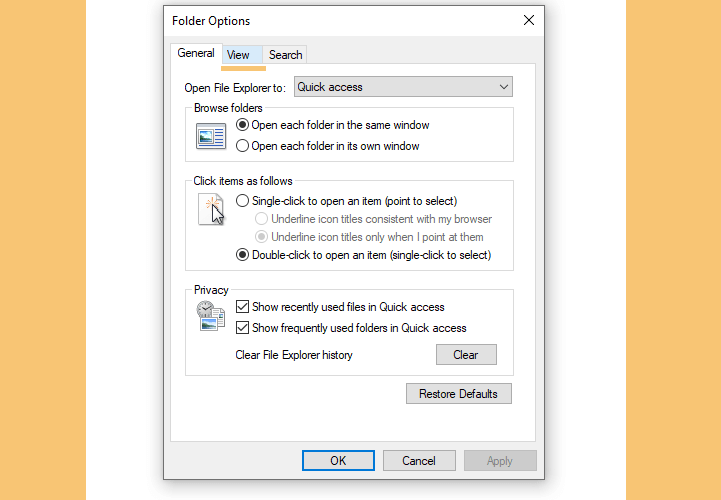
Task: Open the Quick access dropdown list
Action: 403,87
